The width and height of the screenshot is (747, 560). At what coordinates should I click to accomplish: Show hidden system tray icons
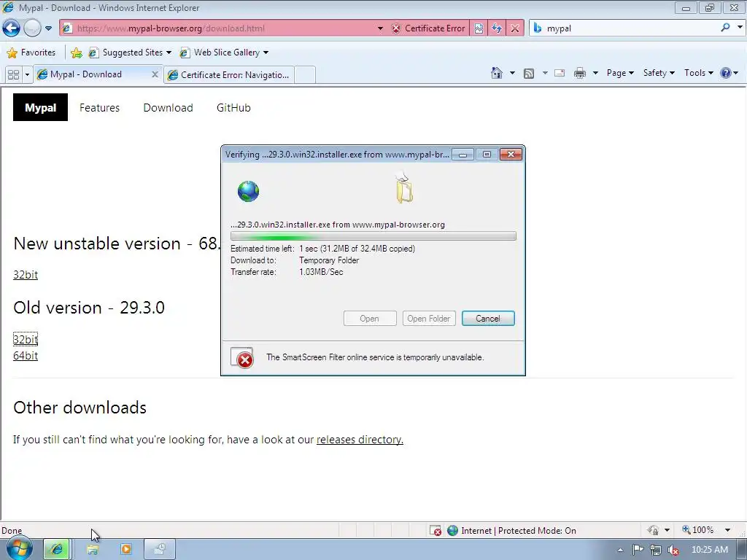(620, 550)
